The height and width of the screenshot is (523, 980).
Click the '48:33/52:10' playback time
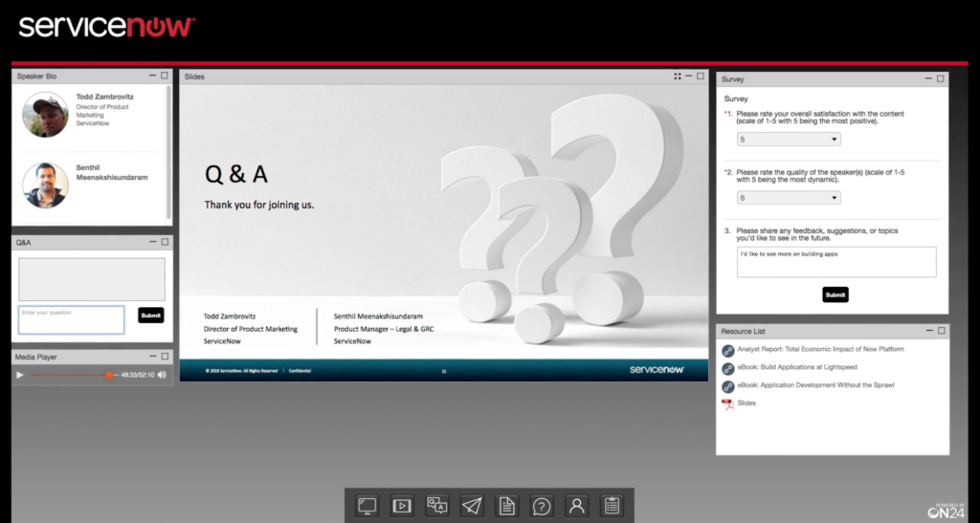138,375
